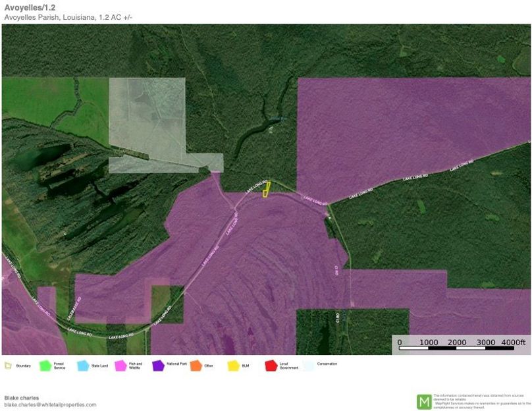
Task: Select the State Land legend icon
Action: tap(82, 364)
